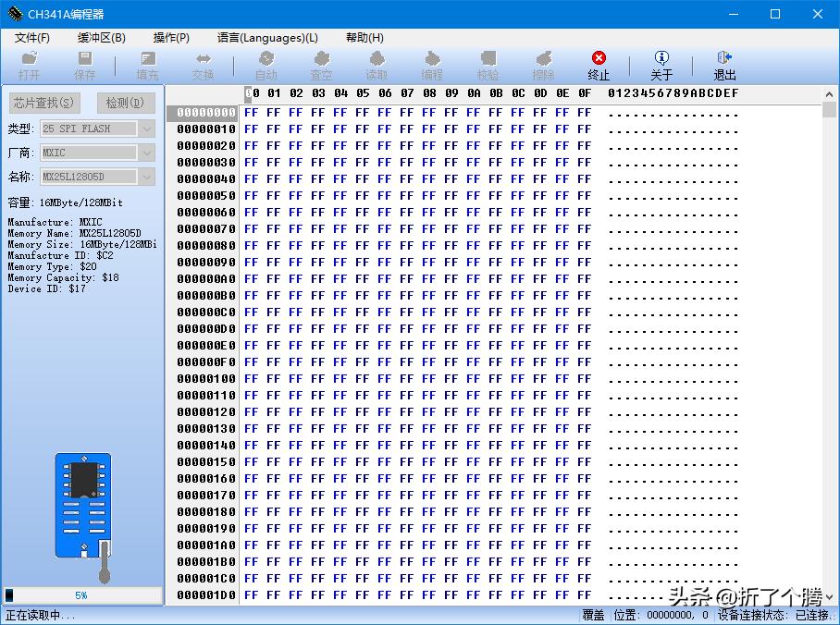Click the address row 000001D0
This screenshot has height=625, width=840.
[206, 595]
